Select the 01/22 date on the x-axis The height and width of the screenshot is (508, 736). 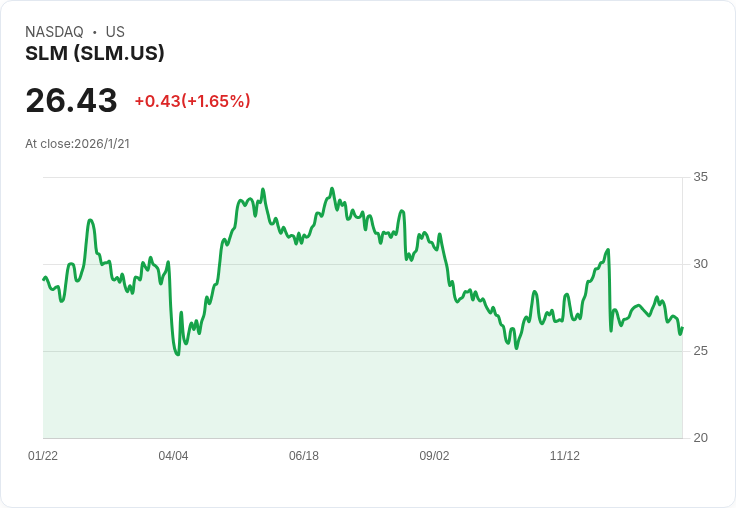[43, 456]
